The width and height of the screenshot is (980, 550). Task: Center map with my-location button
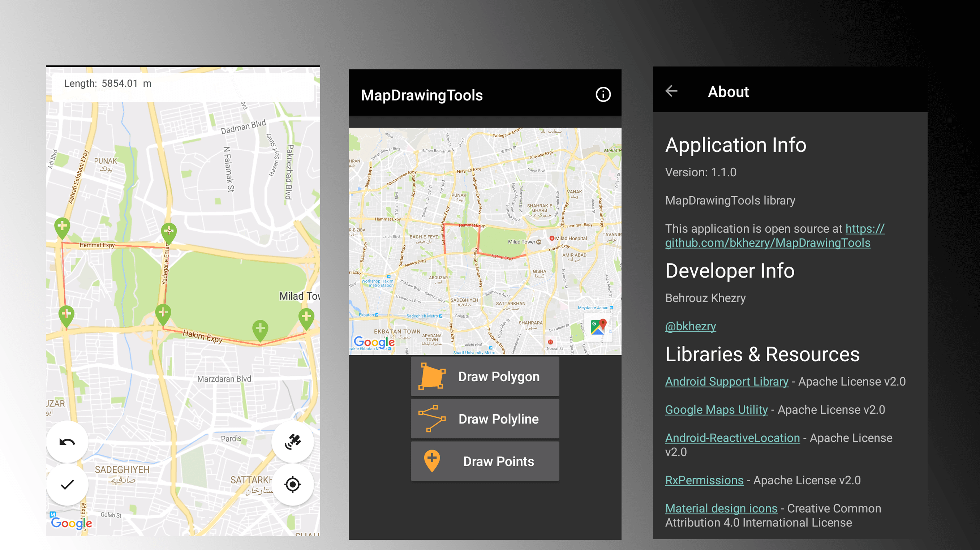click(x=293, y=484)
